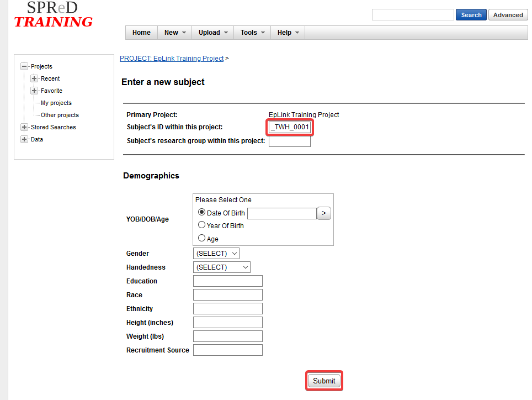
Task: Open My projects in sidebar
Action: [x=56, y=103]
